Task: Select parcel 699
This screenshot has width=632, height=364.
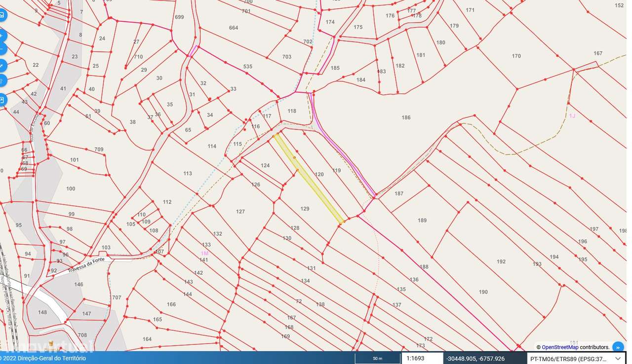Action: (179, 17)
